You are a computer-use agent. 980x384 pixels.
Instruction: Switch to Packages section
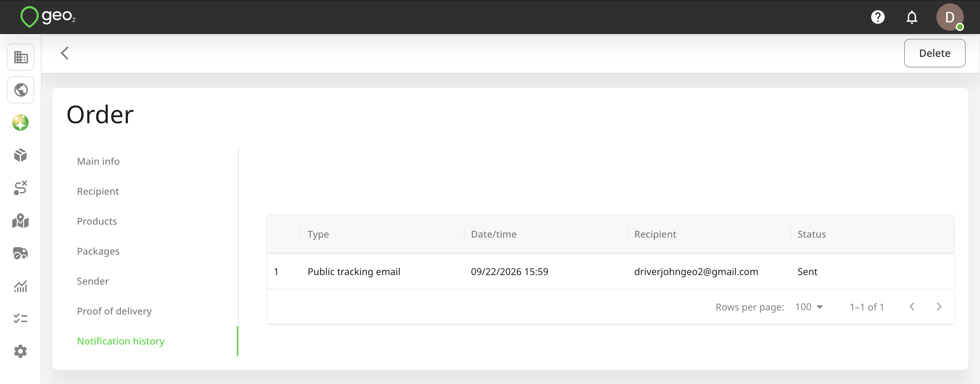98,251
